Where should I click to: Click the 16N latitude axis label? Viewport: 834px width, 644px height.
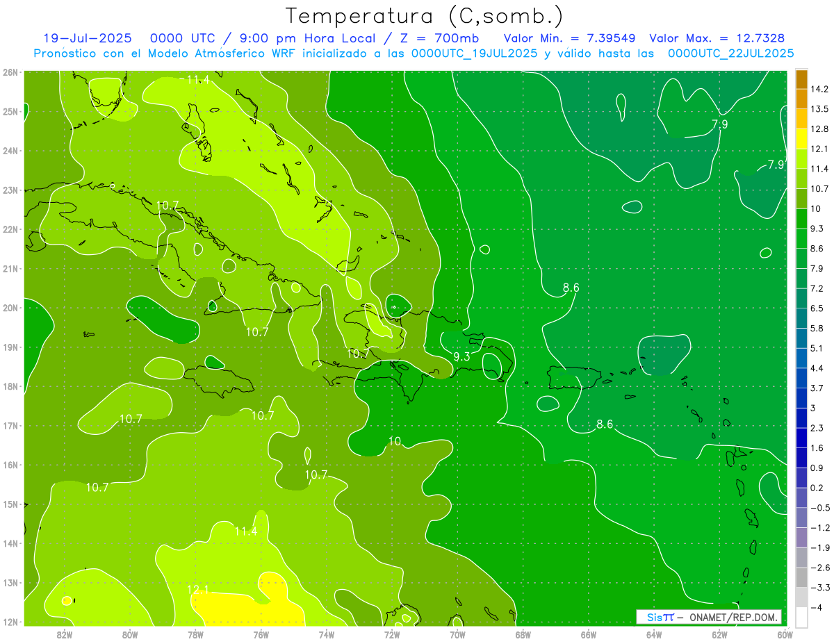(10, 465)
